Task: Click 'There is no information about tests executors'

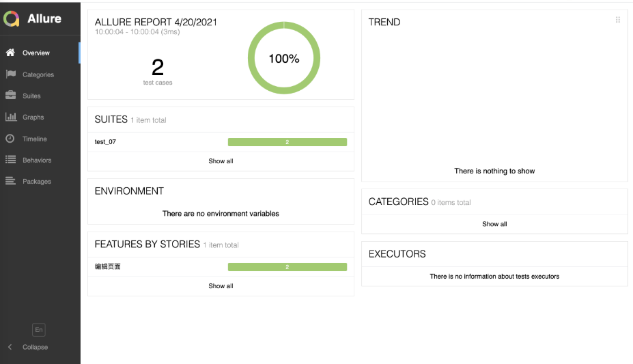Action: [x=494, y=277]
